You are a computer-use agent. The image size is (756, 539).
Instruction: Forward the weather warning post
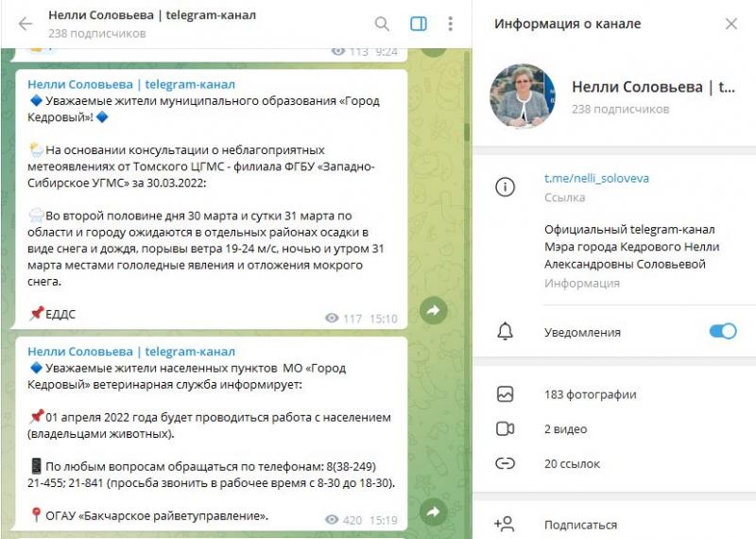coord(433,310)
